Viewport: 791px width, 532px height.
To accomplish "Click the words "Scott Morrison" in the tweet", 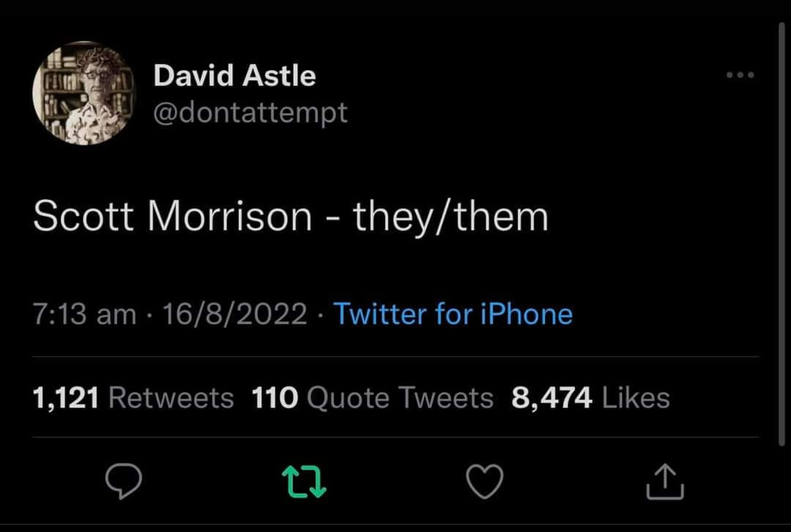I will pos(172,217).
